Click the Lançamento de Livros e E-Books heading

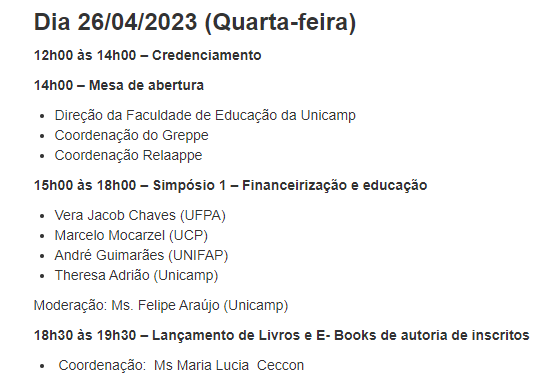[282, 336]
